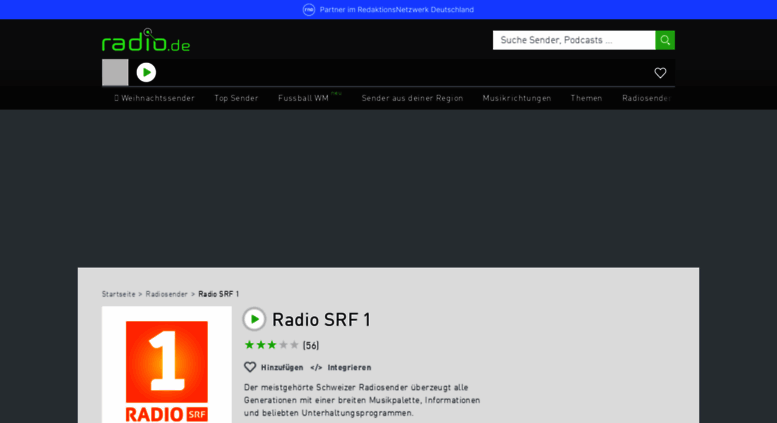Add Radio SRF 1 to favorites with the heart icon

tap(250, 367)
